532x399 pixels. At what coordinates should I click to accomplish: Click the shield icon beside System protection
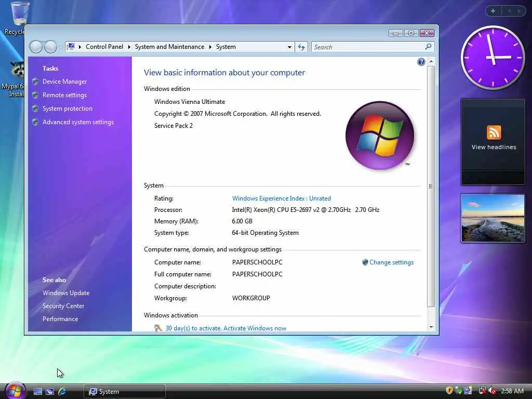click(x=35, y=109)
